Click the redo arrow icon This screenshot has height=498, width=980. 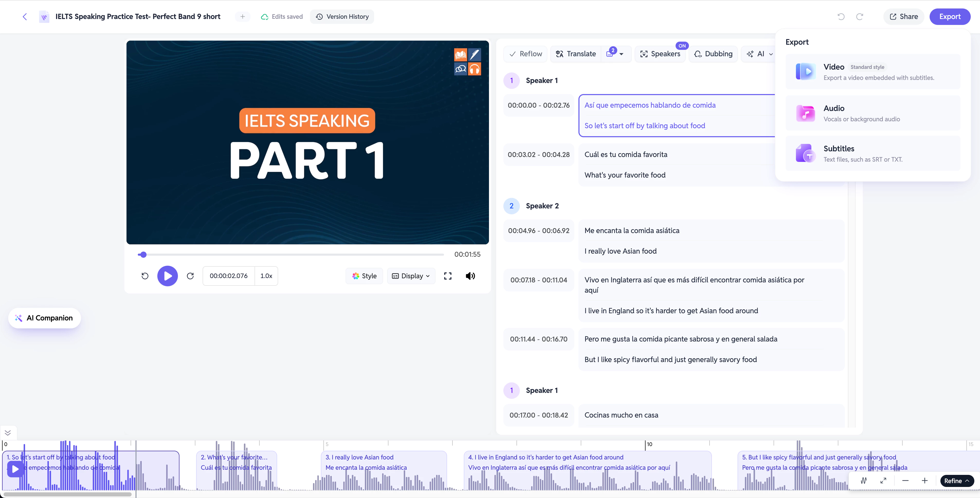[x=859, y=17]
